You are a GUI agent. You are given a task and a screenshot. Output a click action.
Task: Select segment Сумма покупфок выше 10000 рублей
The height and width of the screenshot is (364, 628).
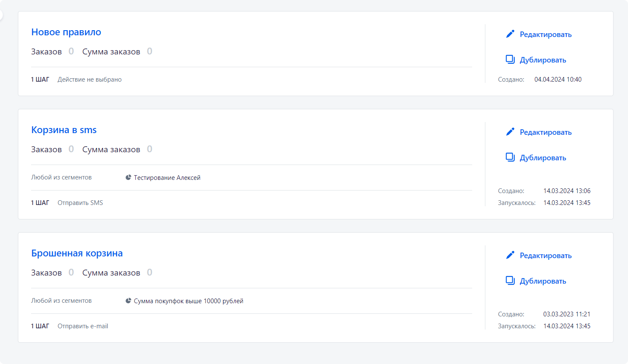tap(189, 301)
